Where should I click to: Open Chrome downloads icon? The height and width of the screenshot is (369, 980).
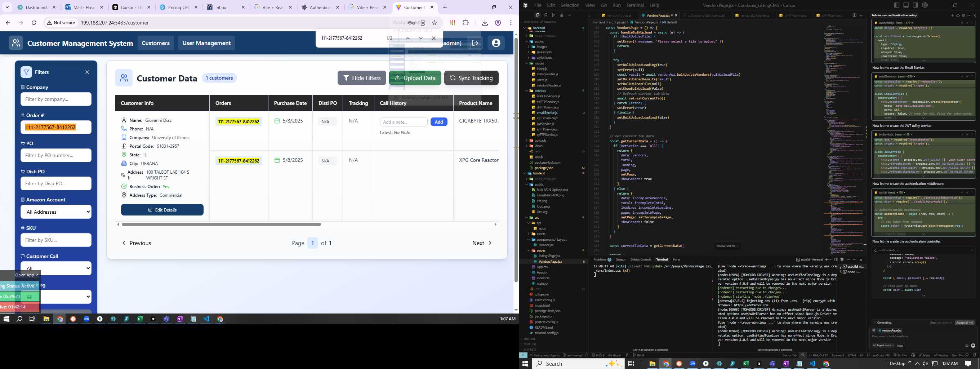click(485, 23)
